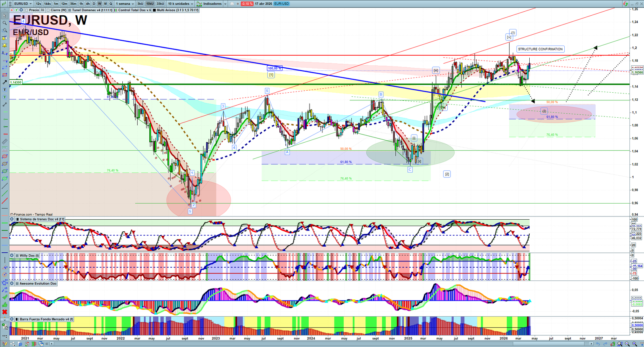Select the W weekly timeframe
The height and width of the screenshot is (347, 644).
point(100,4)
